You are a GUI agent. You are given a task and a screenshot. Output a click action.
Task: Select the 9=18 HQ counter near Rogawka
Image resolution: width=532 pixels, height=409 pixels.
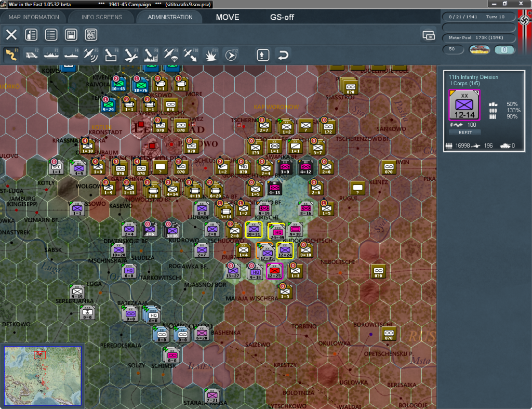(x=255, y=272)
